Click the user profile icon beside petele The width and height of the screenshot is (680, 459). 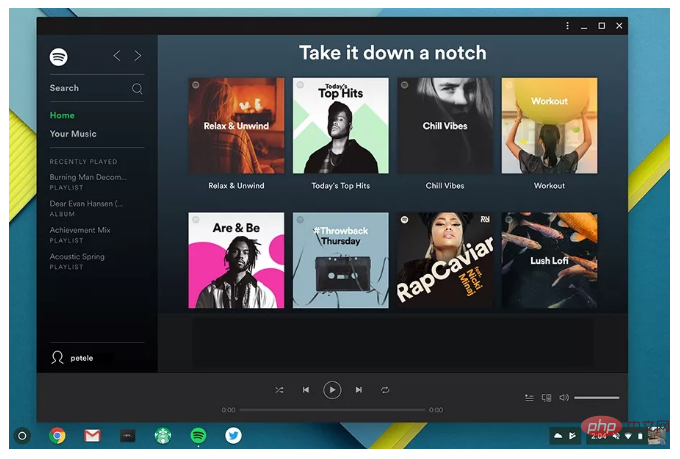57,357
